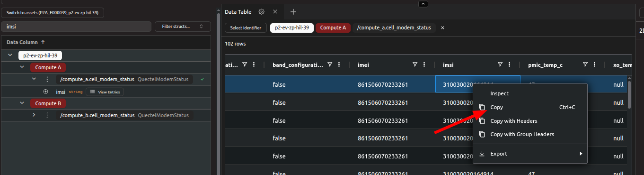Open filter for pmic_temp_c column
The height and width of the screenshot is (175, 644).
pos(585,64)
